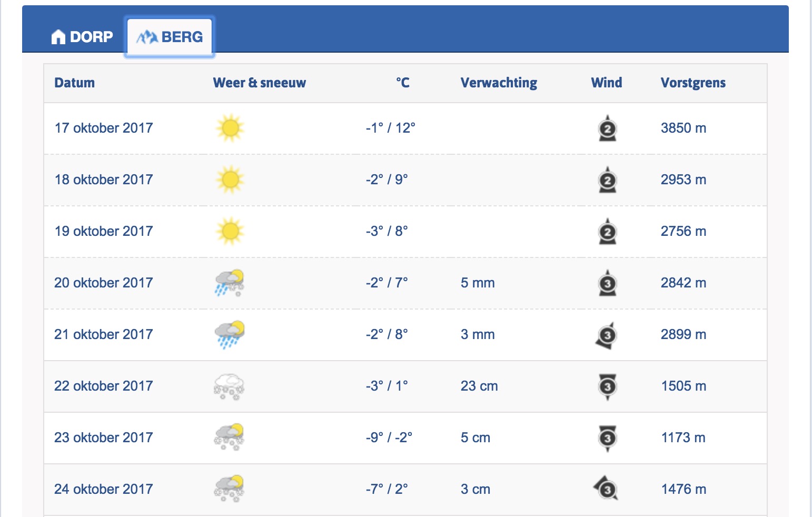Screen dimensions: 812x517
Task: Select the BERG tab
Action: coord(170,37)
